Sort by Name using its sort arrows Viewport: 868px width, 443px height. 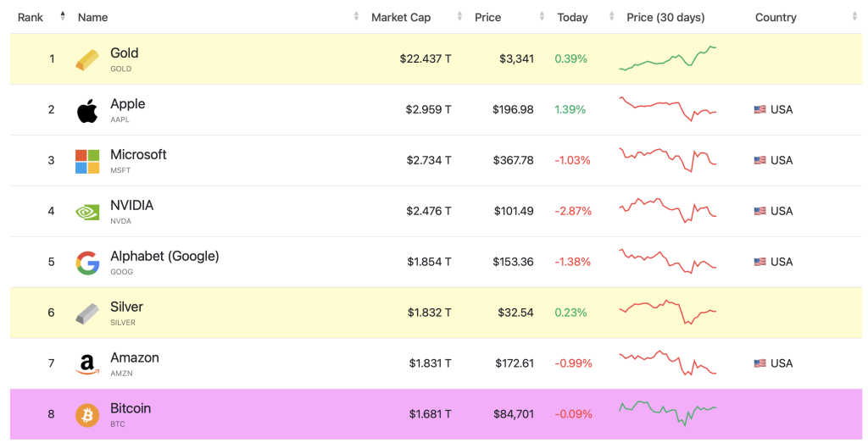357,16
